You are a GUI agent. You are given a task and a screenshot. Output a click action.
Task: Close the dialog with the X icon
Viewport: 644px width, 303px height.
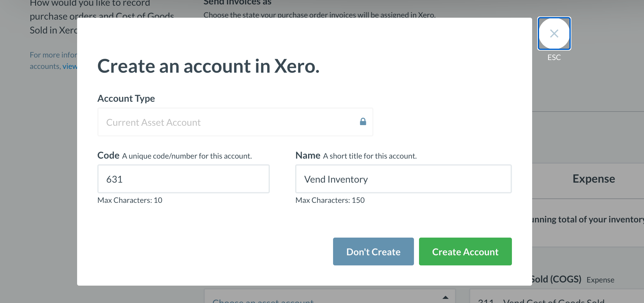pos(554,33)
